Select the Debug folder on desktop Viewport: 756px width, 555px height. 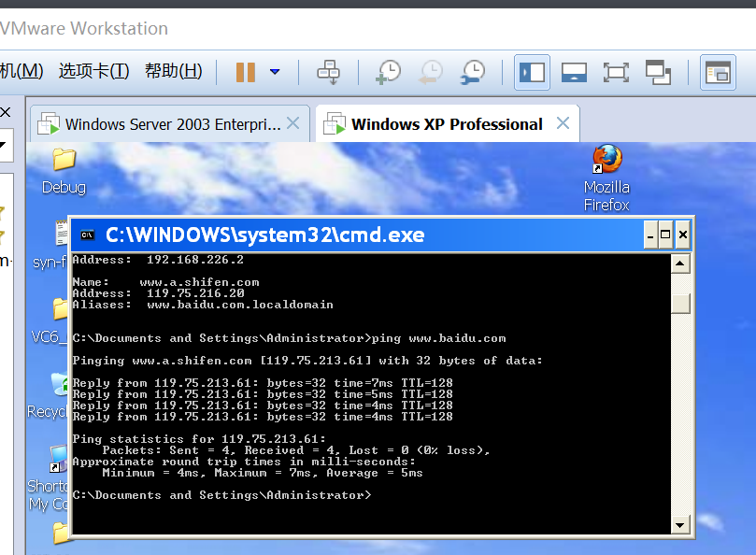64,171
